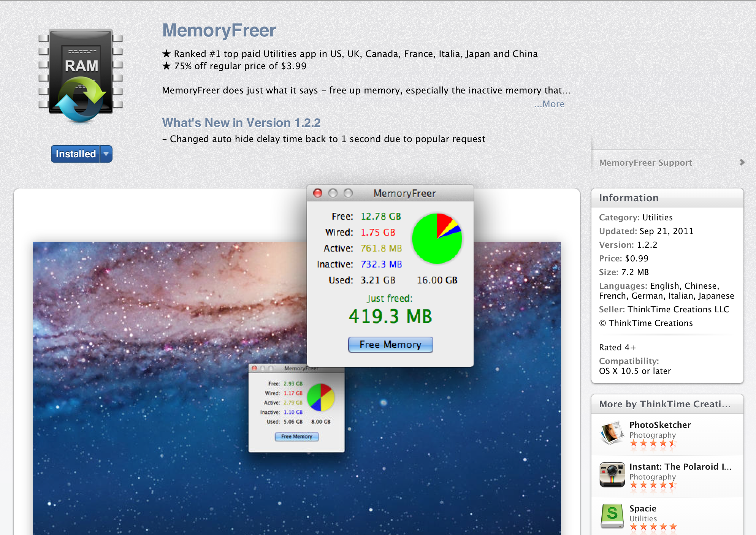Screen dimensions: 756x535
Task: Open the Installed button dropdown arrow
Action: click(x=106, y=154)
